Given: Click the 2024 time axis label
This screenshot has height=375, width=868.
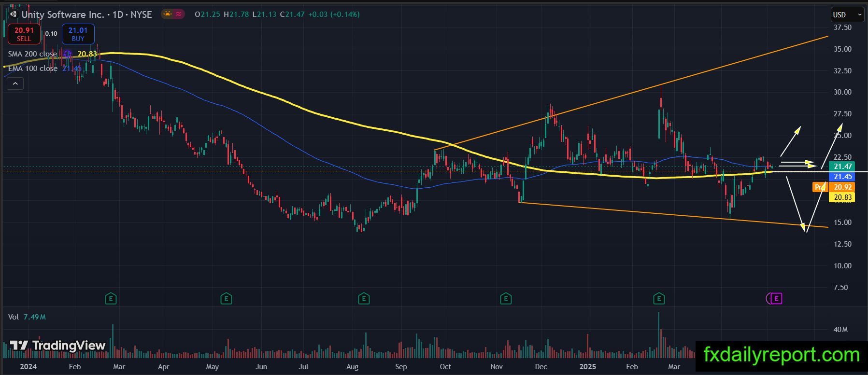Looking at the screenshot, I should (x=28, y=367).
